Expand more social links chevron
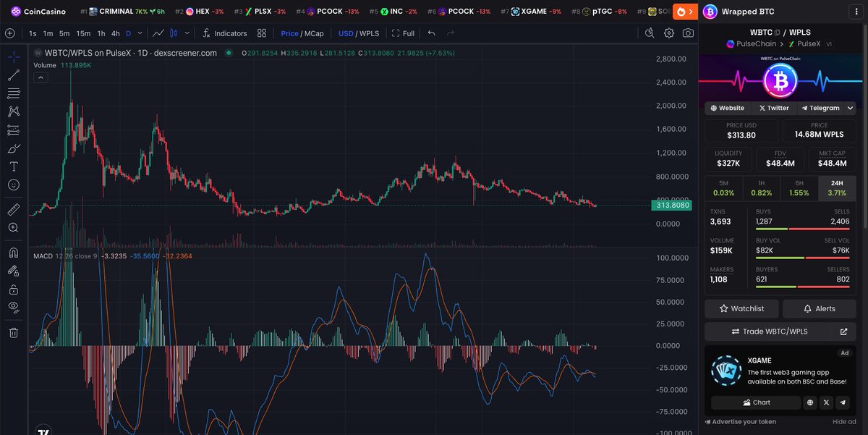Image resolution: width=868 pixels, height=435 pixels. (850, 108)
